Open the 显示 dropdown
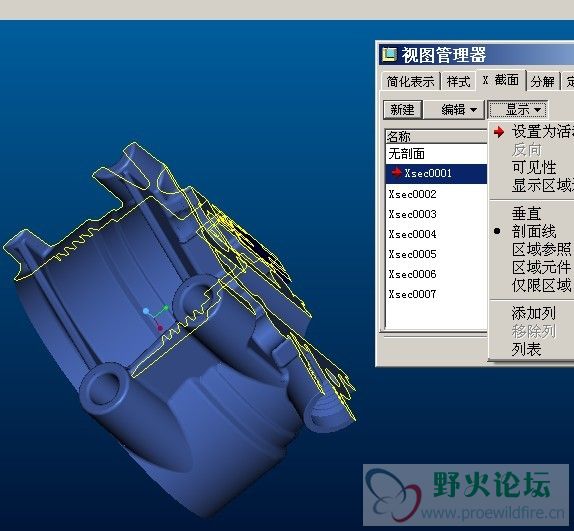 (x=518, y=109)
